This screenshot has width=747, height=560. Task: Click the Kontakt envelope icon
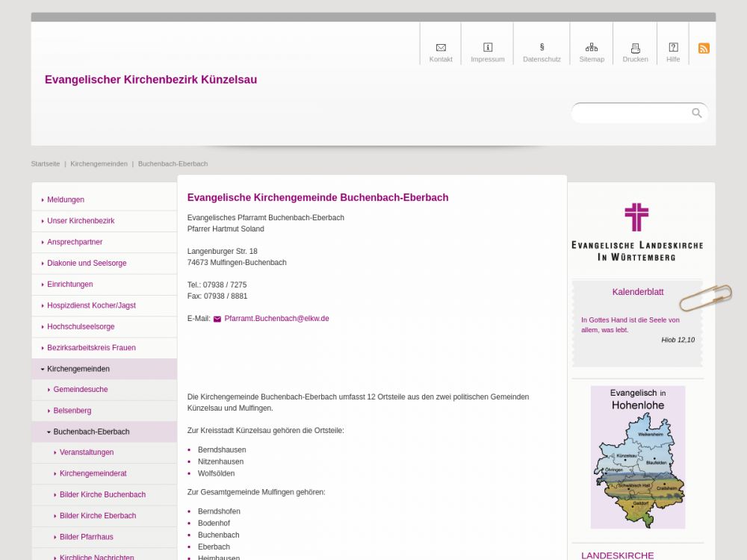pos(441,48)
